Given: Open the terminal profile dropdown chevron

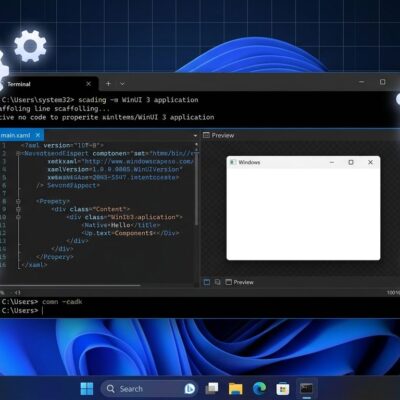Looking at the screenshot, I should pyautogui.click(x=122, y=84).
